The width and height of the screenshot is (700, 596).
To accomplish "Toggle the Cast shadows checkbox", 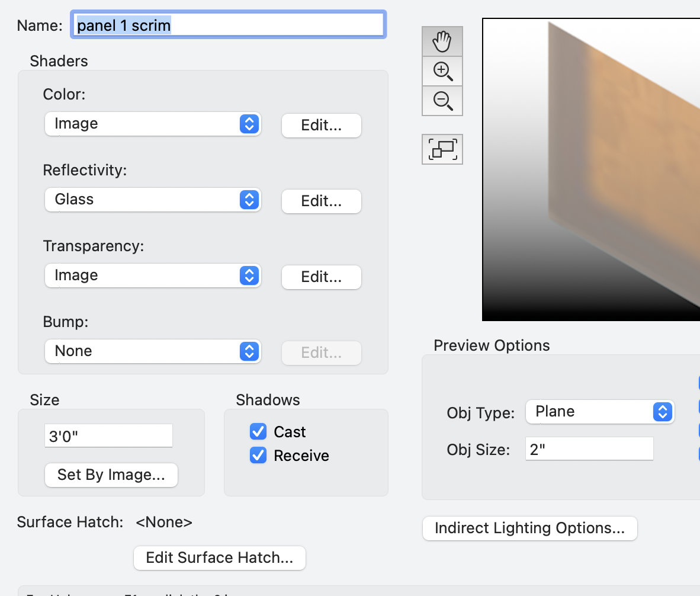I will pyautogui.click(x=258, y=432).
